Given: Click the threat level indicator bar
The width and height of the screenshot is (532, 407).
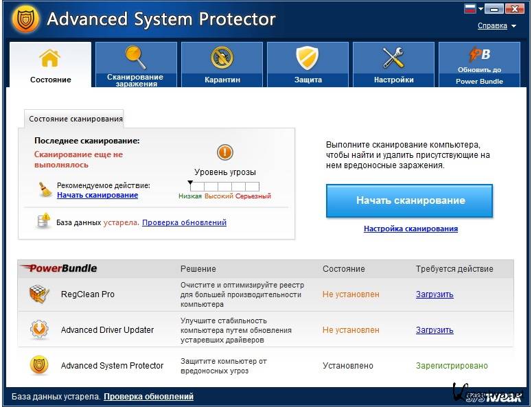Looking at the screenshot, I should point(224,186).
